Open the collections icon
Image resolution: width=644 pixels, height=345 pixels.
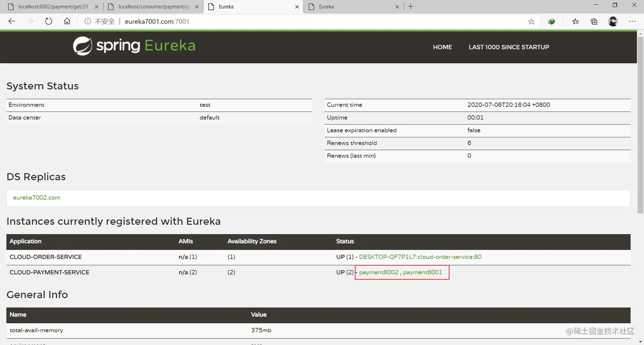click(594, 21)
